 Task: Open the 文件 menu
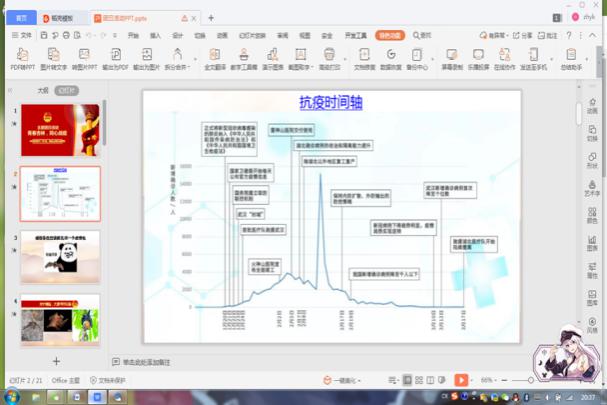[x=22, y=35]
